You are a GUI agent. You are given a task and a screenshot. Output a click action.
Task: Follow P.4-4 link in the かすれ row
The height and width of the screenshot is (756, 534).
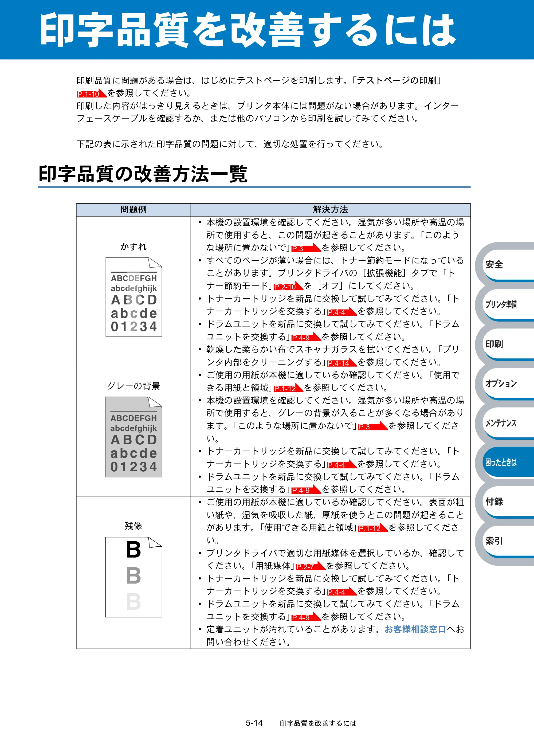342,311
